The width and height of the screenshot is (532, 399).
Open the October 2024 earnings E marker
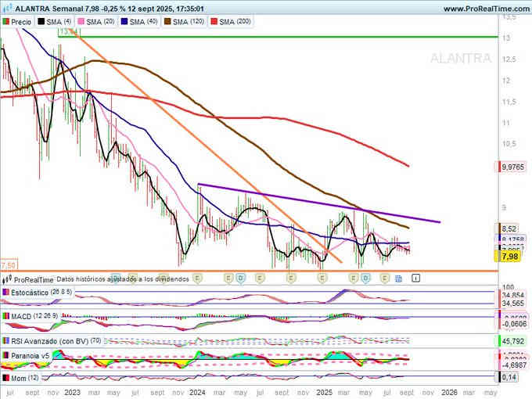point(291,279)
